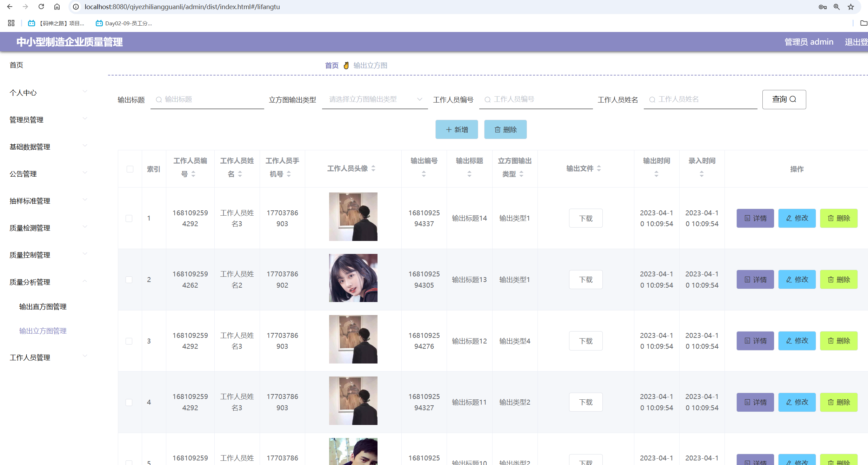Sort by 输出文件 column arrows
This screenshot has width=868, height=465.
click(599, 169)
